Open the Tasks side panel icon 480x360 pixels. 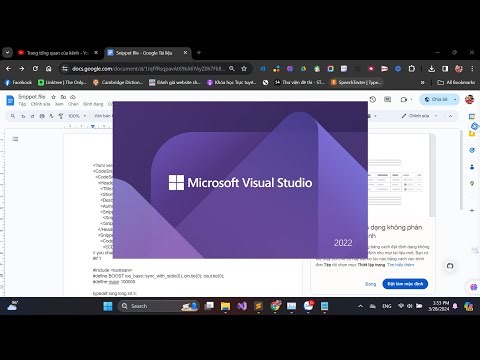[x=472, y=150]
